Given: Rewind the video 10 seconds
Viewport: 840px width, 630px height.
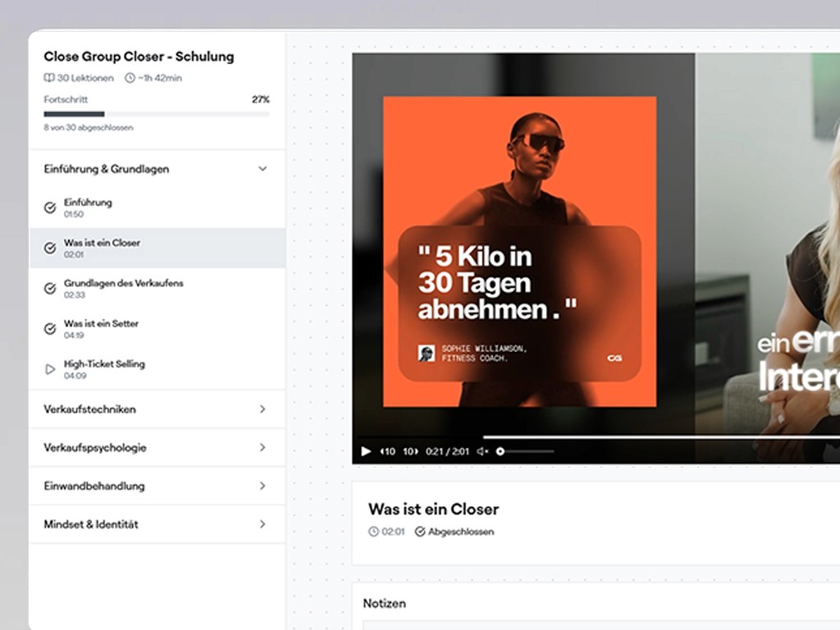Looking at the screenshot, I should click(x=388, y=452).
